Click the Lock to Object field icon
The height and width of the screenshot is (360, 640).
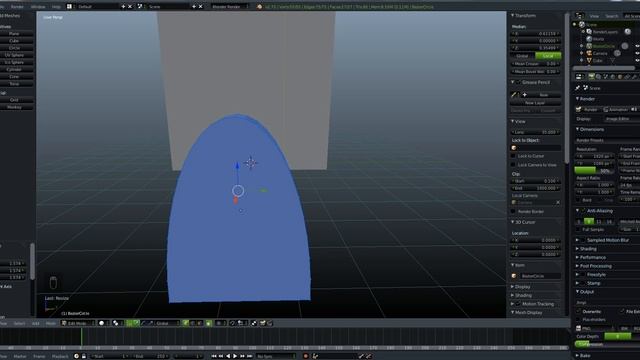(x=514, y=148)
